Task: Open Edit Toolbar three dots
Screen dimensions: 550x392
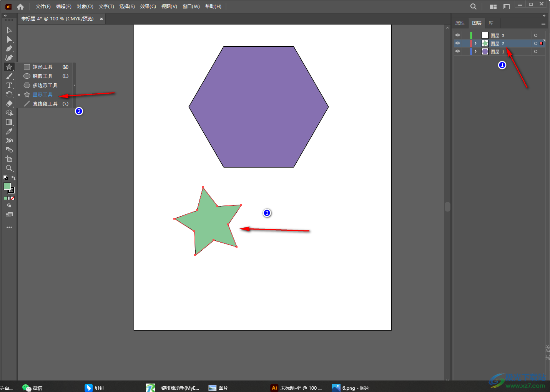Action: [9, 227]
